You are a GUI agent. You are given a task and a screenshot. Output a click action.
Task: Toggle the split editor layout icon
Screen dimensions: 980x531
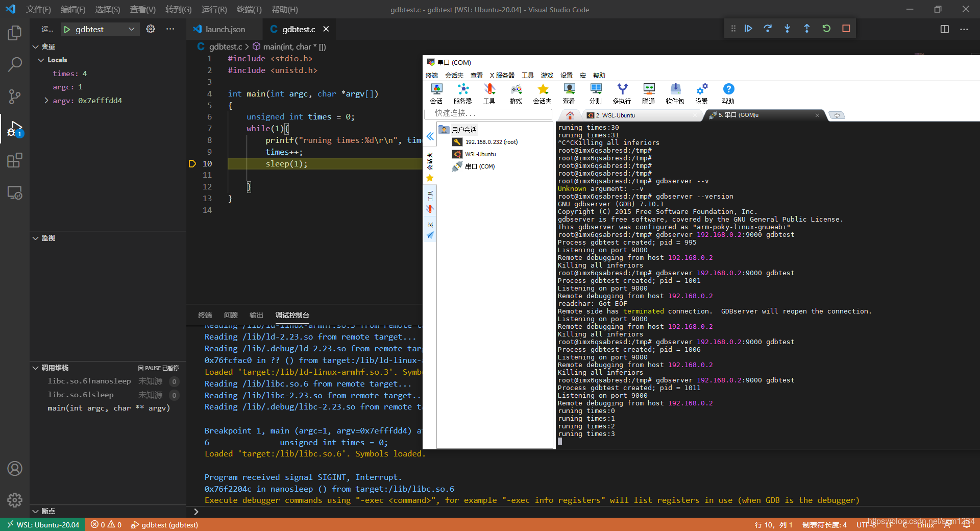pos(945,29)
